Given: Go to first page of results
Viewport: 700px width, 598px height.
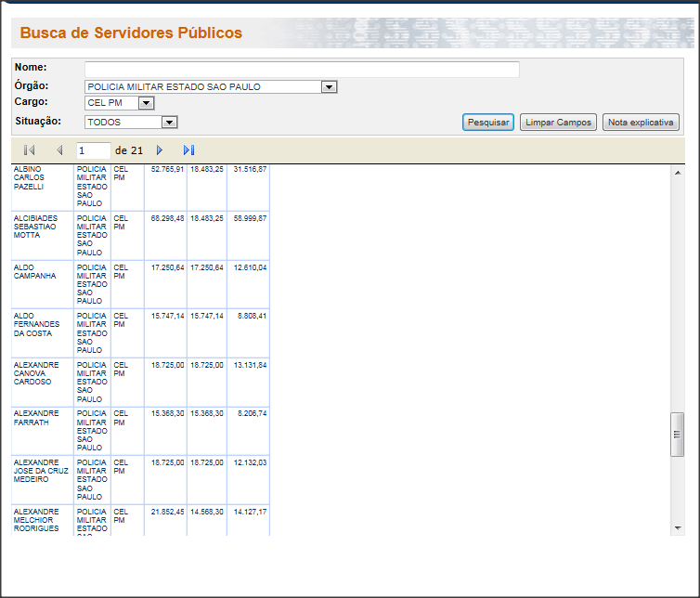Looking at the screenshot, I should 29,150.
